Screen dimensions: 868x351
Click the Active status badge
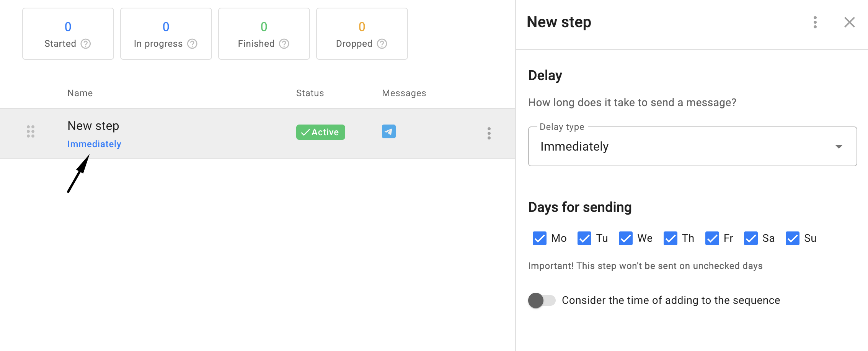coord(320,132)
